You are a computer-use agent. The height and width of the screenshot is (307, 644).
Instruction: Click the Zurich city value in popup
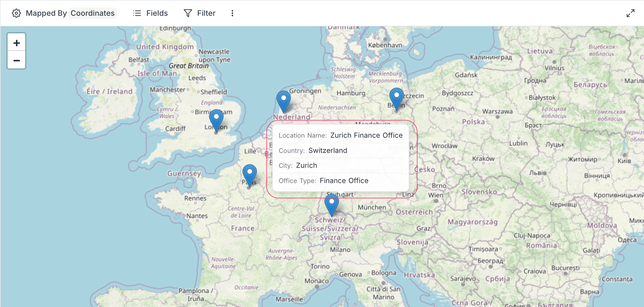point(306,165)
